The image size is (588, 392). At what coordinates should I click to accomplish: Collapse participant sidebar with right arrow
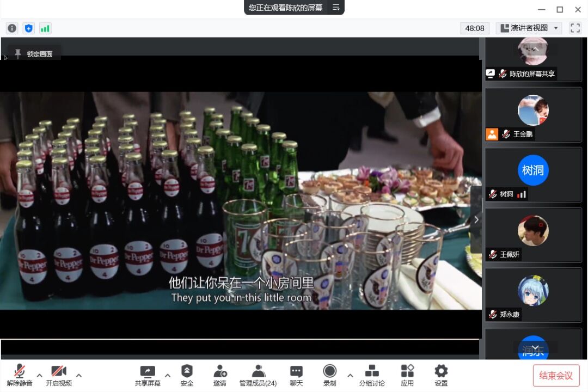(x=476, y=220)
